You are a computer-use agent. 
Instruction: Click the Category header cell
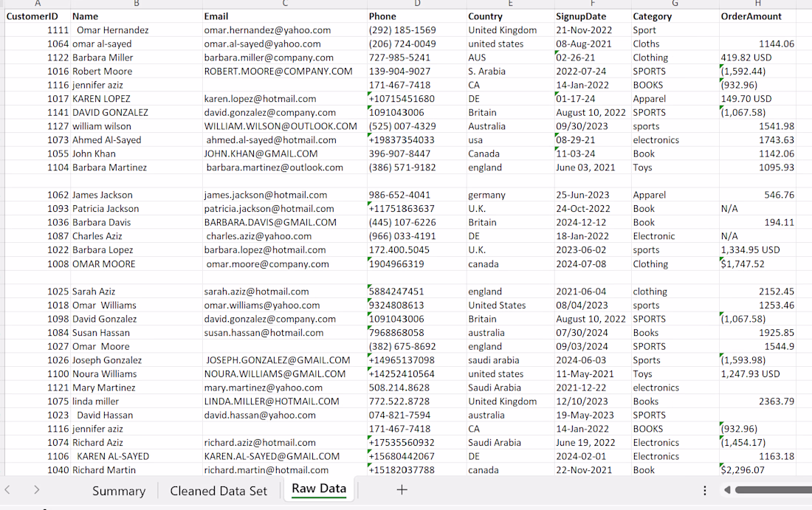(675, 16)
